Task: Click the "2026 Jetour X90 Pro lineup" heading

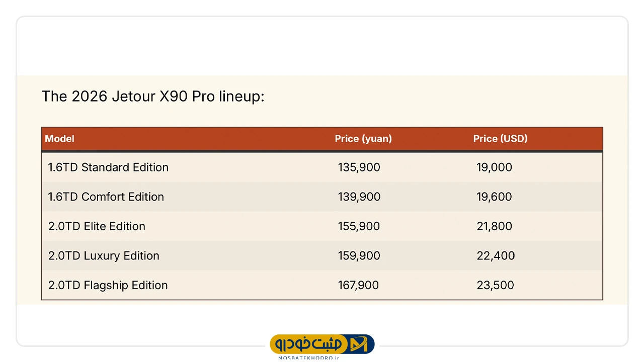Action: (x=152, y=97)
